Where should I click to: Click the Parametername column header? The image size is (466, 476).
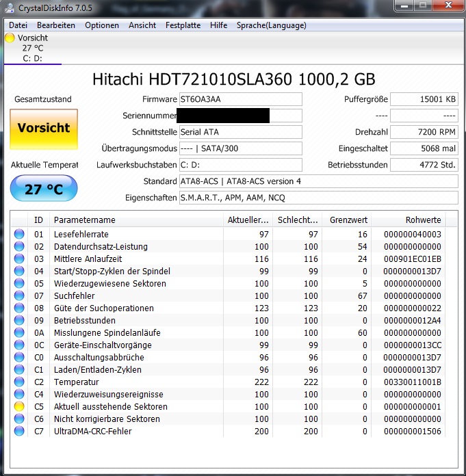(x=136, y=220)
